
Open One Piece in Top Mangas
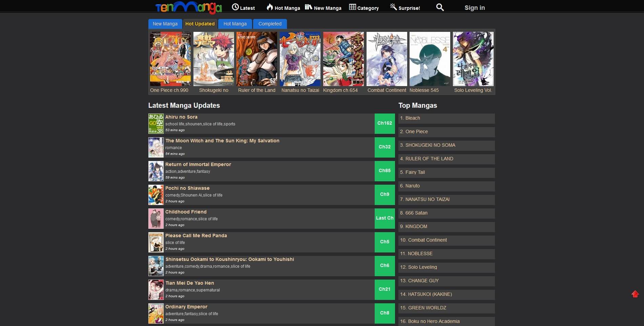click(x=446, y=132)
